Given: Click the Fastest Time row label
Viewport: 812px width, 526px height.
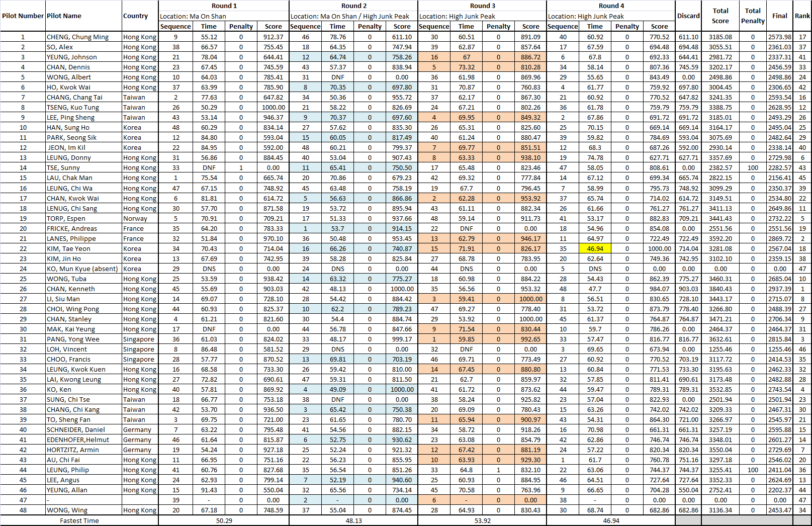Looking at the screenshot, I should click(79, 521).
